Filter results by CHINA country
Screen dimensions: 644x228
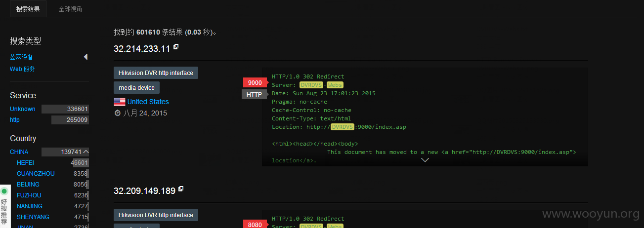(19, 152)
